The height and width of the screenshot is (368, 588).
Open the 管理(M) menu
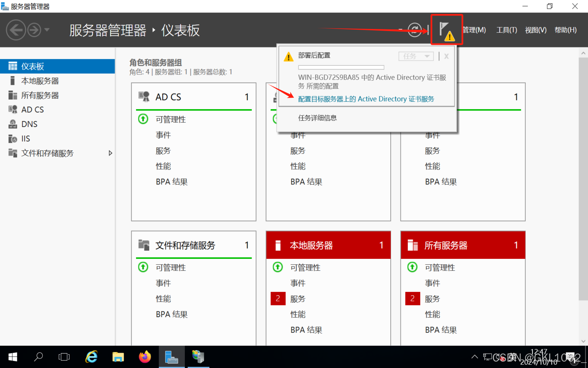474,30
